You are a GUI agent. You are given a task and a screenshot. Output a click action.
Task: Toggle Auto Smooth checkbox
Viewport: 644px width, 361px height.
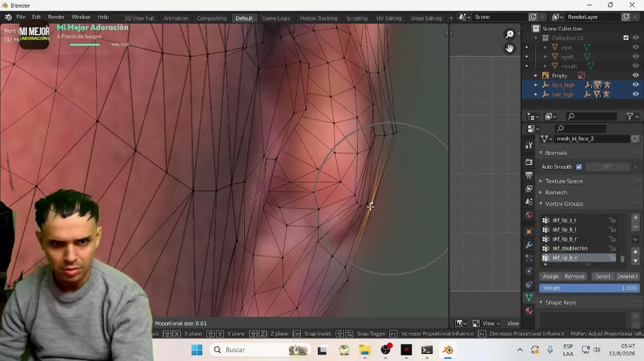pyautogui.click(x=579, y=167)
